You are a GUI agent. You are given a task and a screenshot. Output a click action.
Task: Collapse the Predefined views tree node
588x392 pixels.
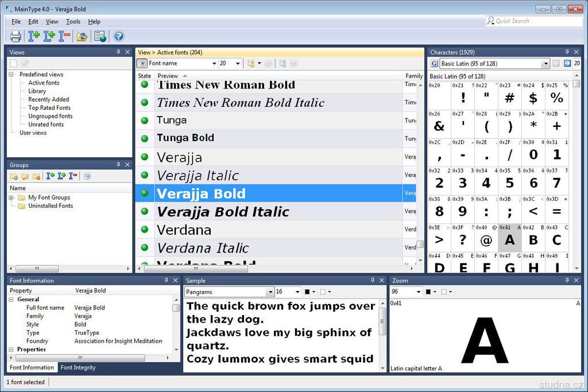tap(11, 75)
